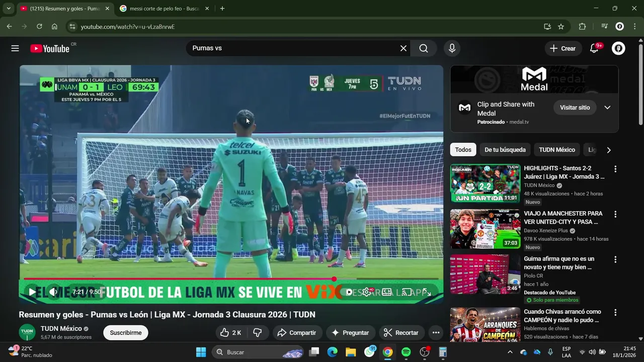Open TUDN México channel avatar

pyautogui.click(x=27, y=332)
